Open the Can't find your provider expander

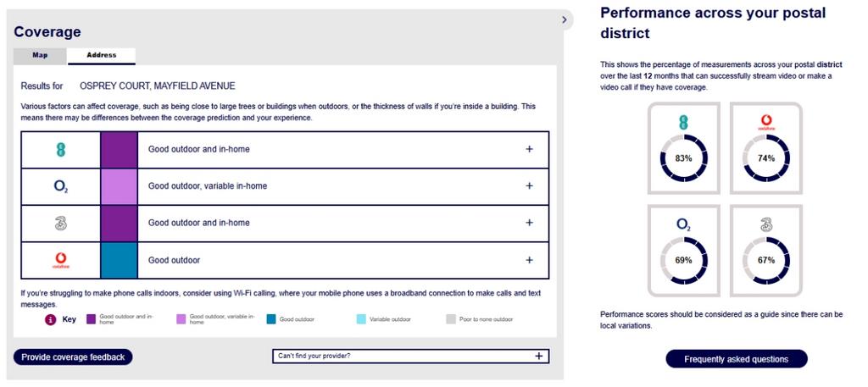(x=411, y=356)
